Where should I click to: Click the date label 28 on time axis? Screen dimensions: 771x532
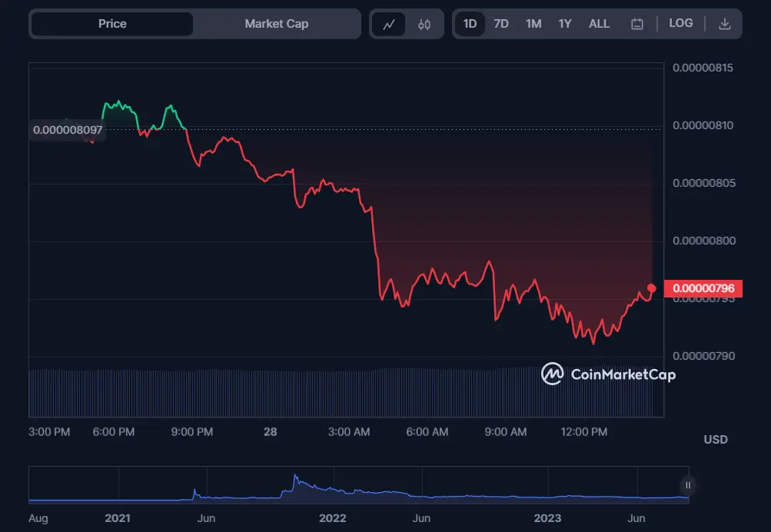270,432
